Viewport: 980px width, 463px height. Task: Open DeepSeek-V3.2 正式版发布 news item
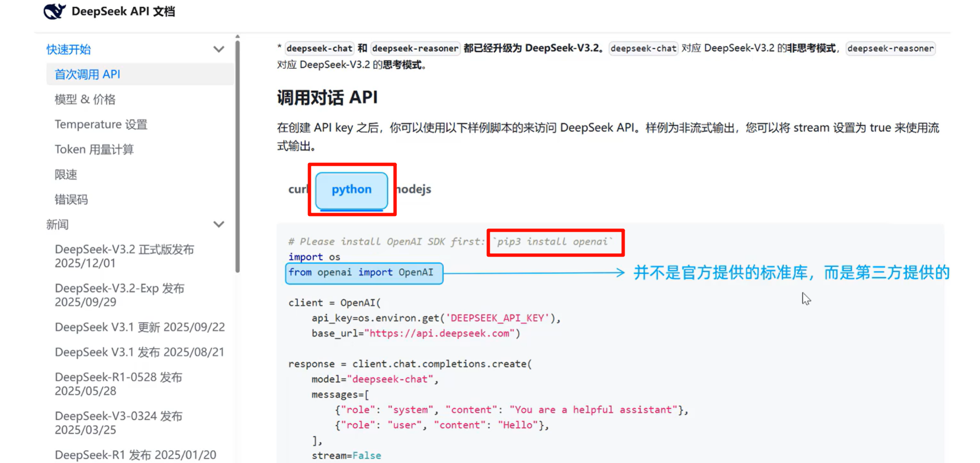click(124, 256)
